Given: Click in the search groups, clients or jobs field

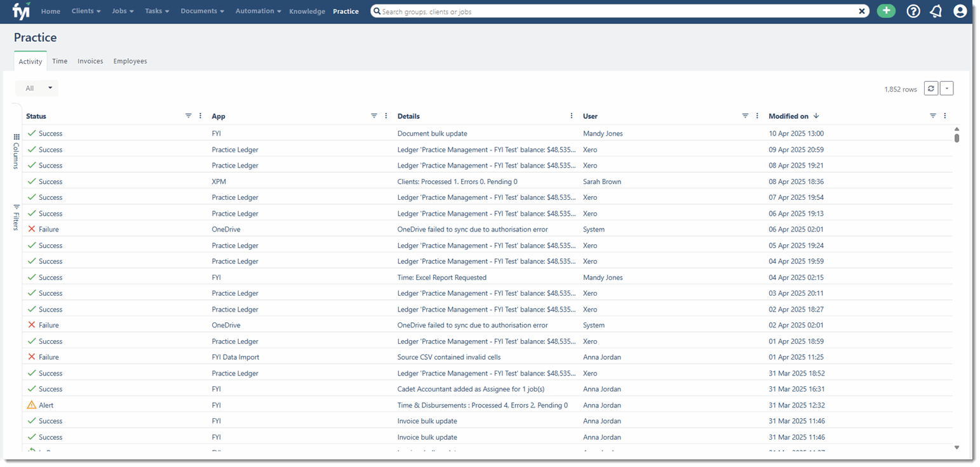Looking at the screenshot, I should tap(610, 11).
